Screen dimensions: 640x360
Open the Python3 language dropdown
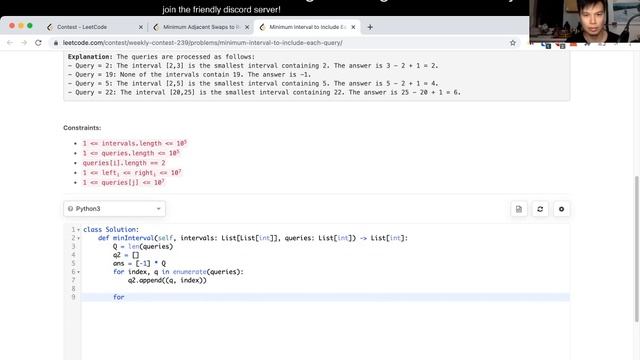114,209
